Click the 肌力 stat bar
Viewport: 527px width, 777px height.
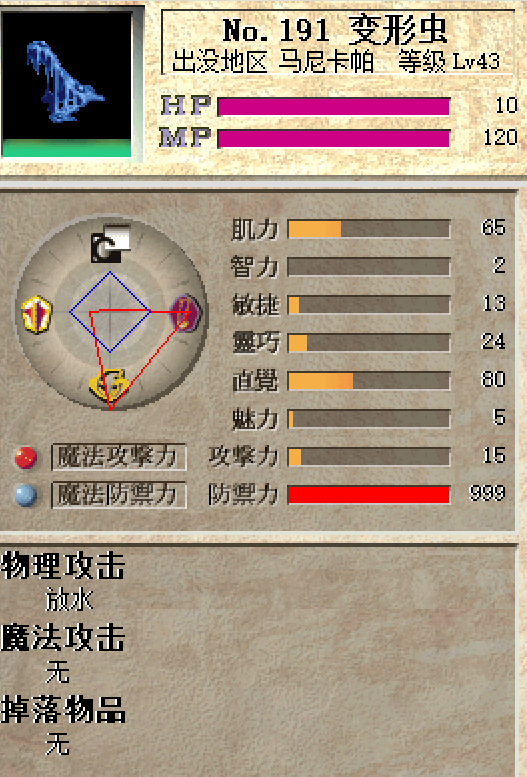369,229
